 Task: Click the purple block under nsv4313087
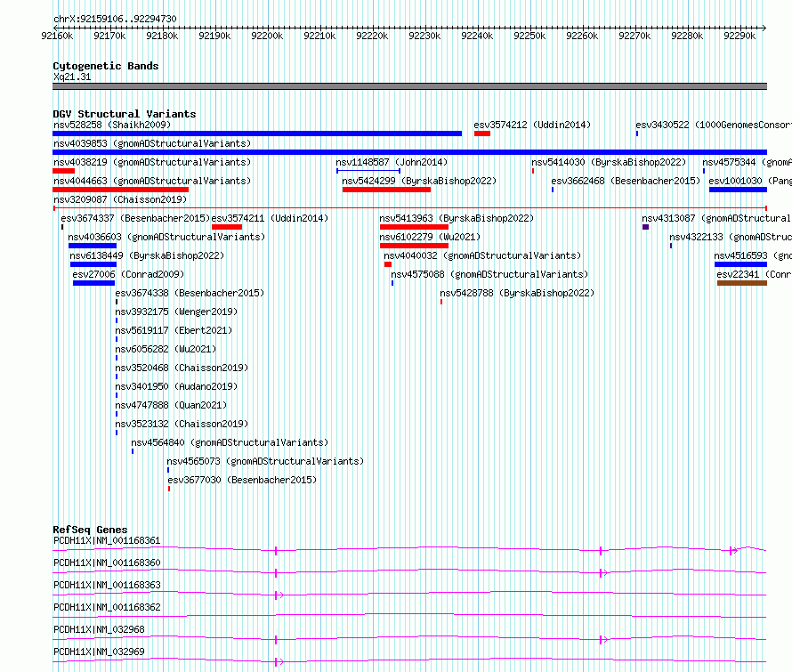645,227
